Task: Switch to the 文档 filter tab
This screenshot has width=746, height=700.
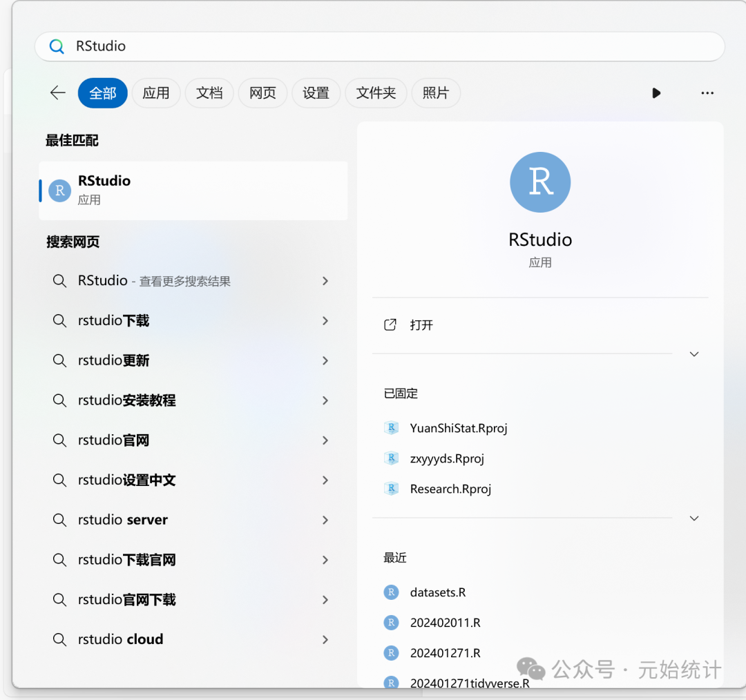Action: pos(209,93)
